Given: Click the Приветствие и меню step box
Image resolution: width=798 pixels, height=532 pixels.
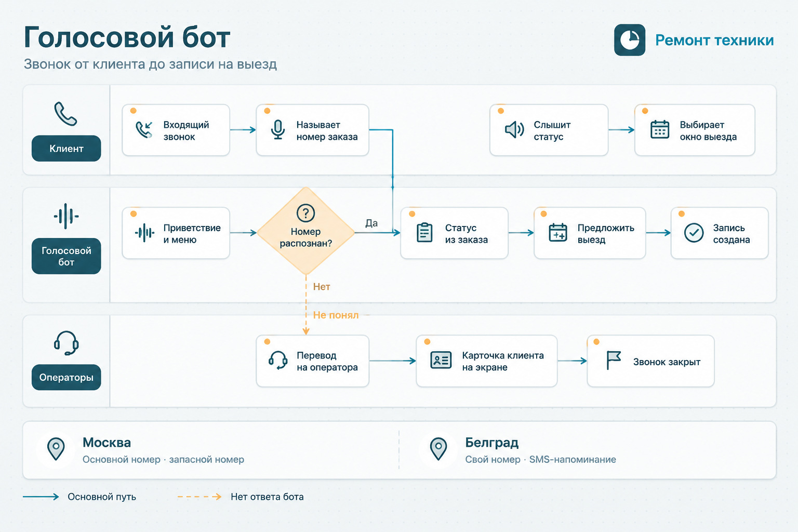Looking at the screenshot, I should tap(176, 233).
